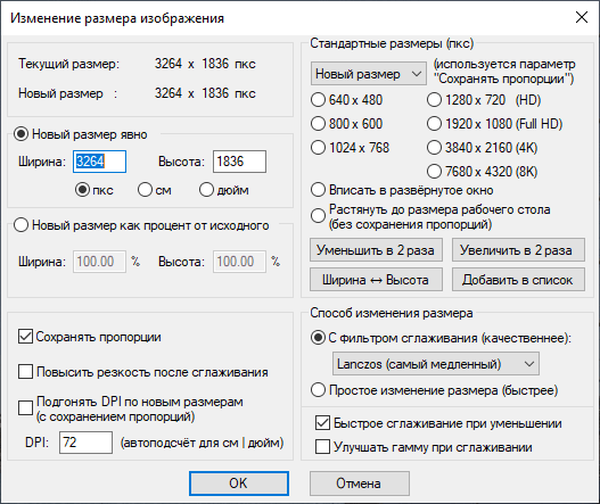Click "Добавить в список" button

pyautogui.click(x=516, y=279)
